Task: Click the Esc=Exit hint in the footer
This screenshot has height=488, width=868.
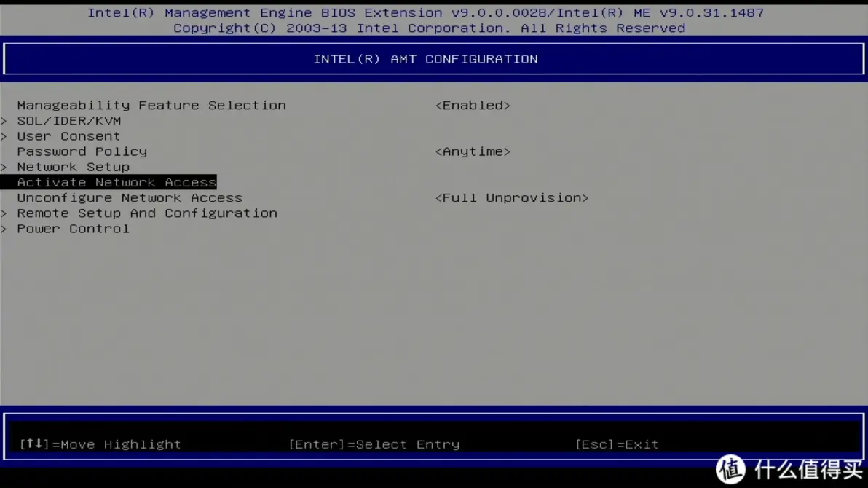Action: pos(616,444)
